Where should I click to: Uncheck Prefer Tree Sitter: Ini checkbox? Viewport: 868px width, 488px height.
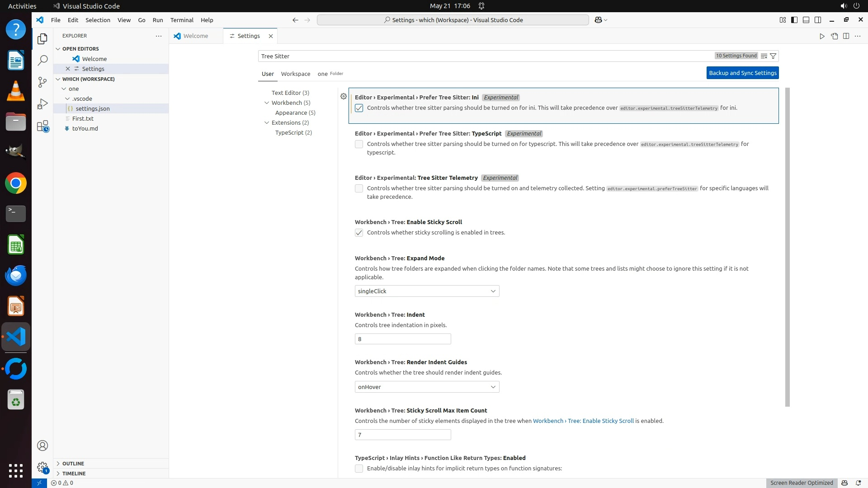point(359,108)
